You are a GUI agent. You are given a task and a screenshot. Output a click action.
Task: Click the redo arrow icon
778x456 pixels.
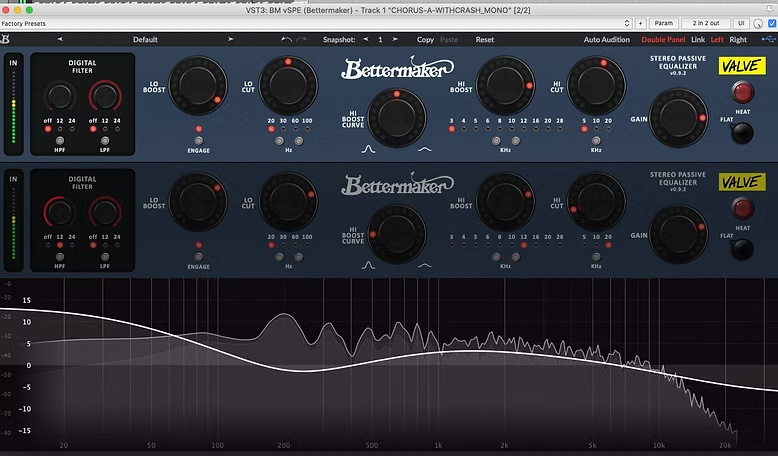pos(301,39)
